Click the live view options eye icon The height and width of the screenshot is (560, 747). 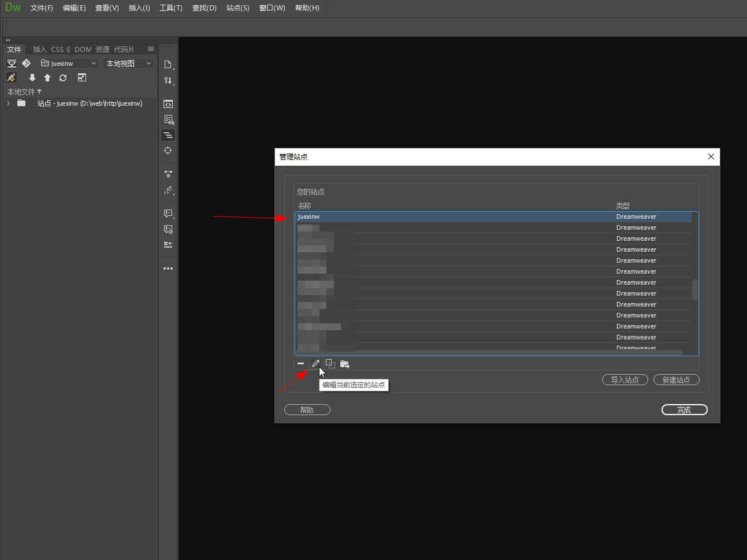pos(168,120)
